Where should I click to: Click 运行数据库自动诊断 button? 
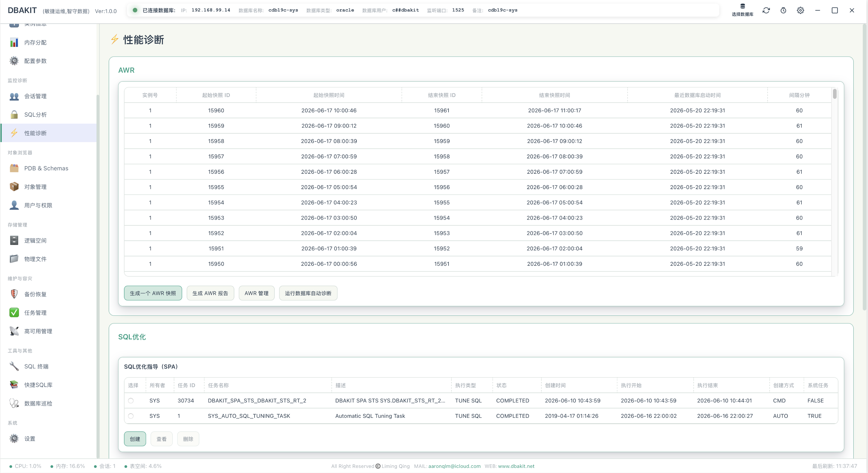(x=308, y=293)
